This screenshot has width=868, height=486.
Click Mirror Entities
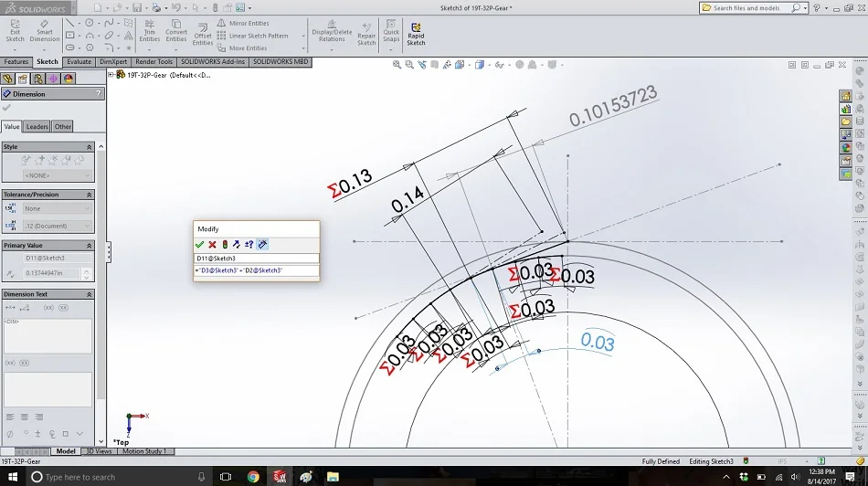(243, 23)
